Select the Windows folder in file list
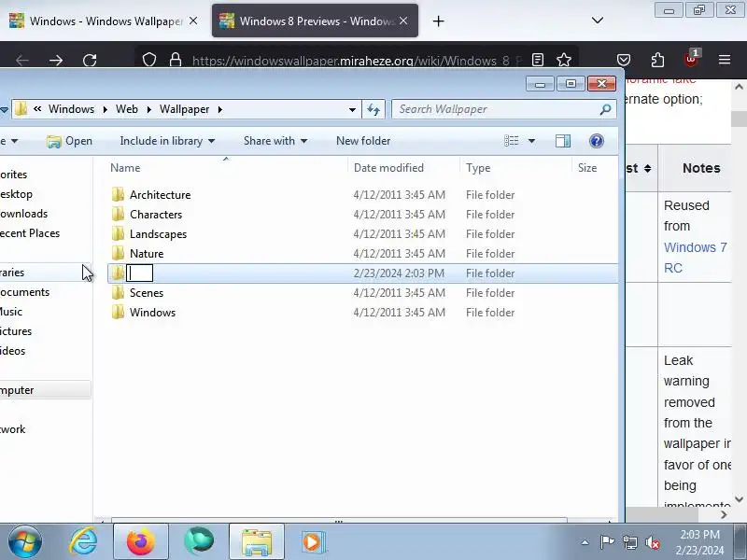This screenshot has width=747, height=560. [x=152, y=312]
